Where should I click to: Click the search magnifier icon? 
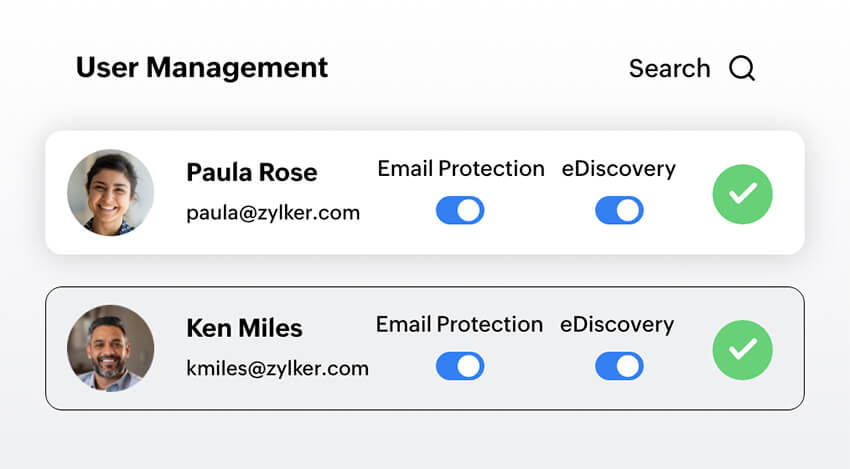741,69
